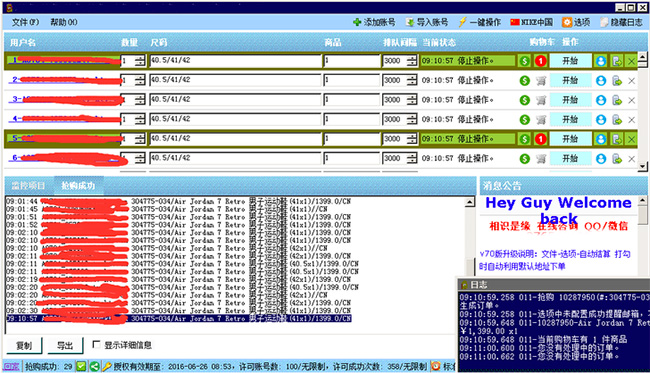Click 导入账号 to import accounts
The width and height of the screenshot is (650, 373).
[427, 22]
